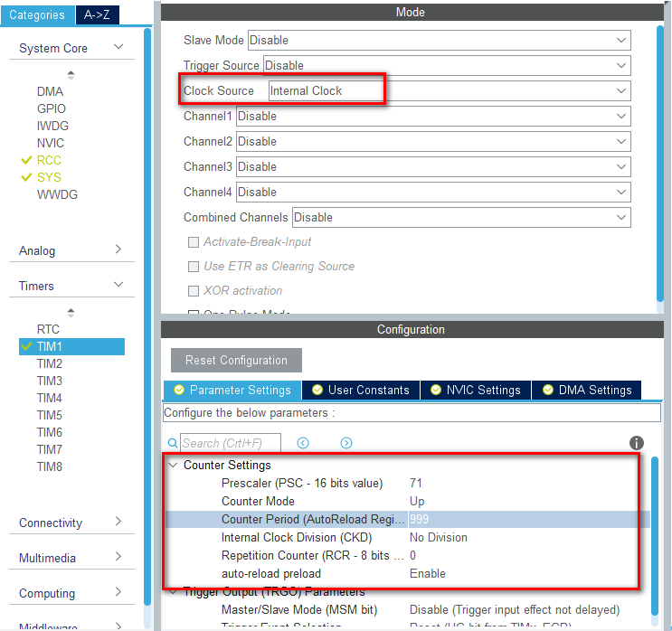This screenshot has width=672, height=631.
Task: Select the DMA Settings tab
Action: 587,390
